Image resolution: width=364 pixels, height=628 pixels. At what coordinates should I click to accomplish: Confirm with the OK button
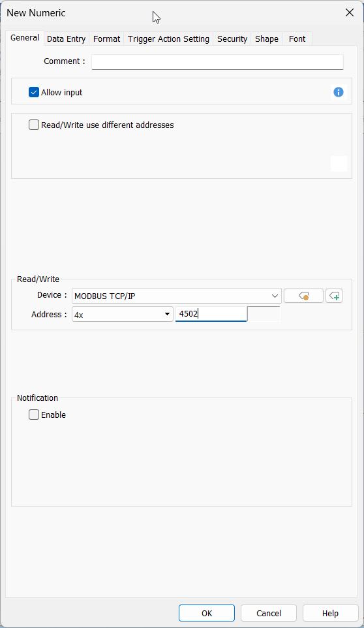207,613
